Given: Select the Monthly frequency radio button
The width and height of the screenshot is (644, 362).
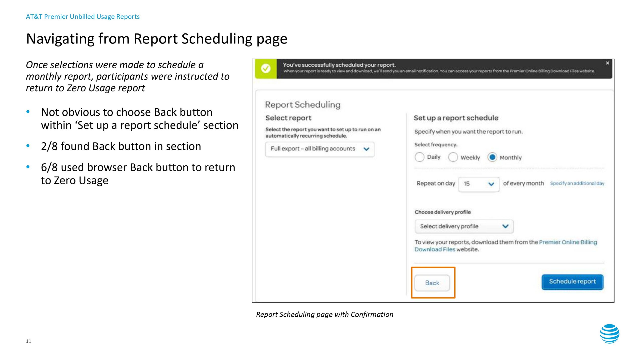Looking at the screenshot, I should coord(492,157).
